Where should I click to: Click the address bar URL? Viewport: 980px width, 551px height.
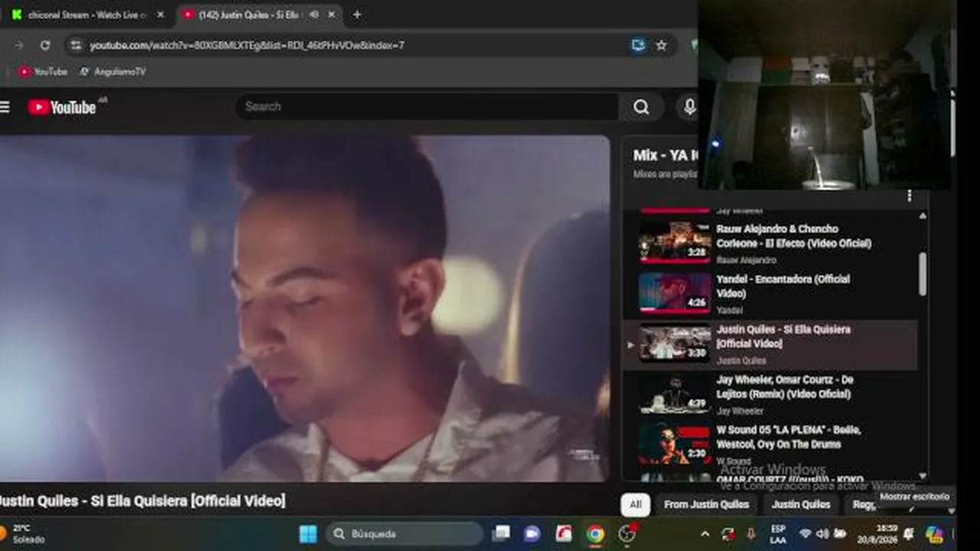247,45
